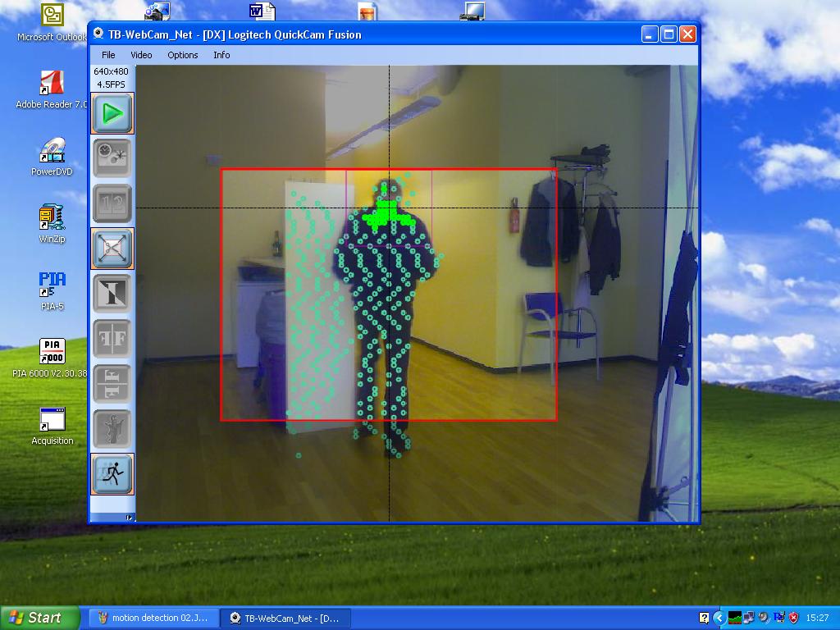
Task: Select the clock timer capture tool
Action: 112,158
